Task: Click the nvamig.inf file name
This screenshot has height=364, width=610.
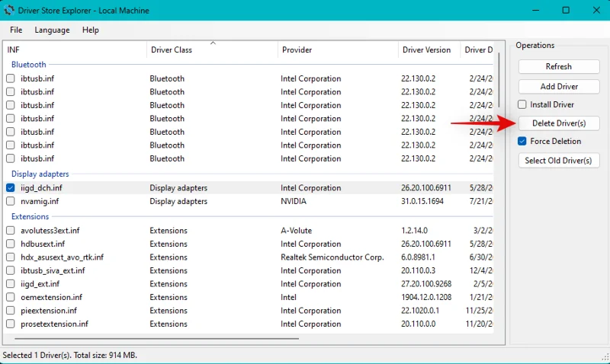Action: [x=40, y=201]
